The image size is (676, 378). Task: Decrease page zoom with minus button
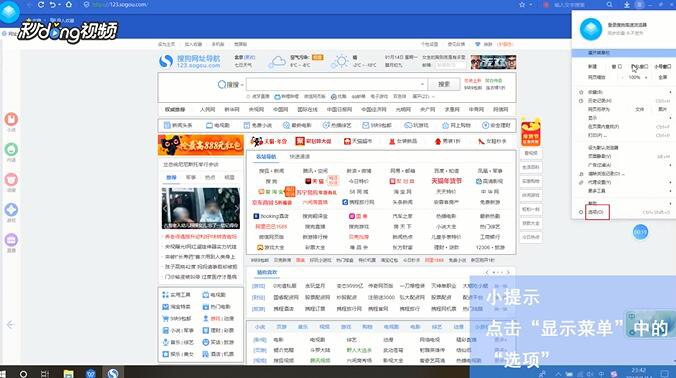pyautogui.click(x=622, y=78)
